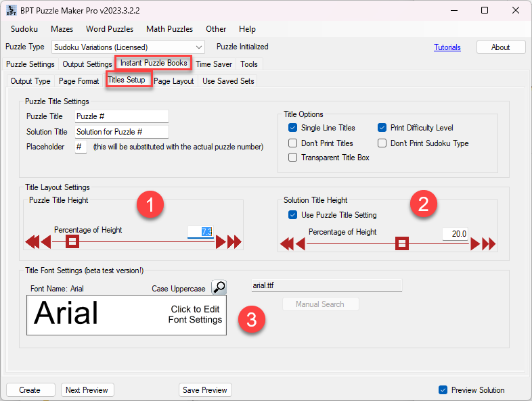
Task: Open the Time Saver tab
Action: point(213,64)
